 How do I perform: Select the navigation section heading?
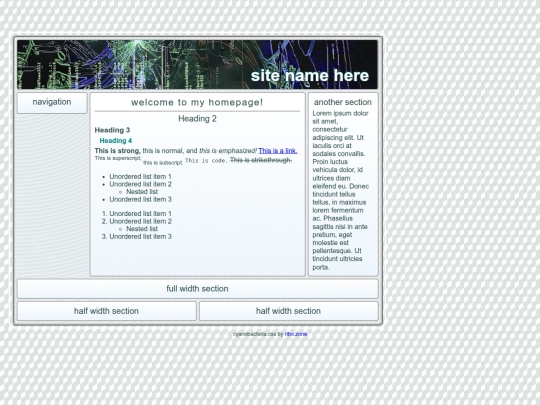pos(52,102)
